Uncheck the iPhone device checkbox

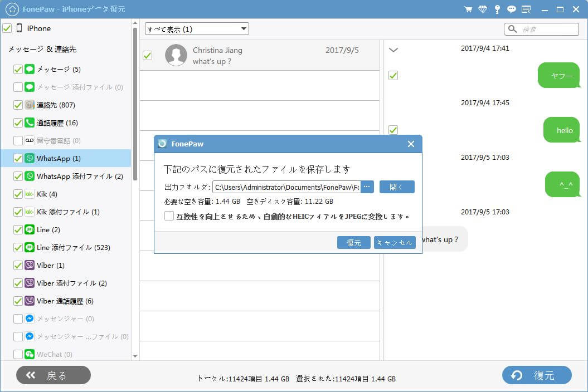(7, 28)
